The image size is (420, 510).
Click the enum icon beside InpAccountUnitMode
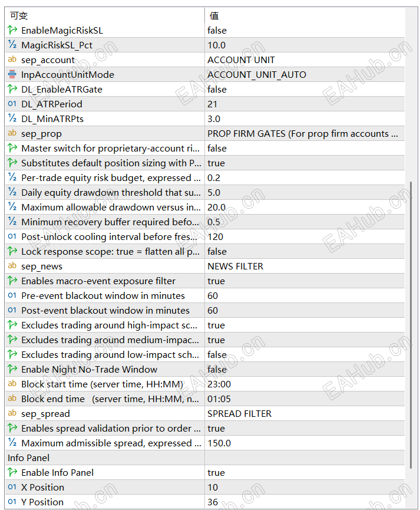tap(12, 74)
